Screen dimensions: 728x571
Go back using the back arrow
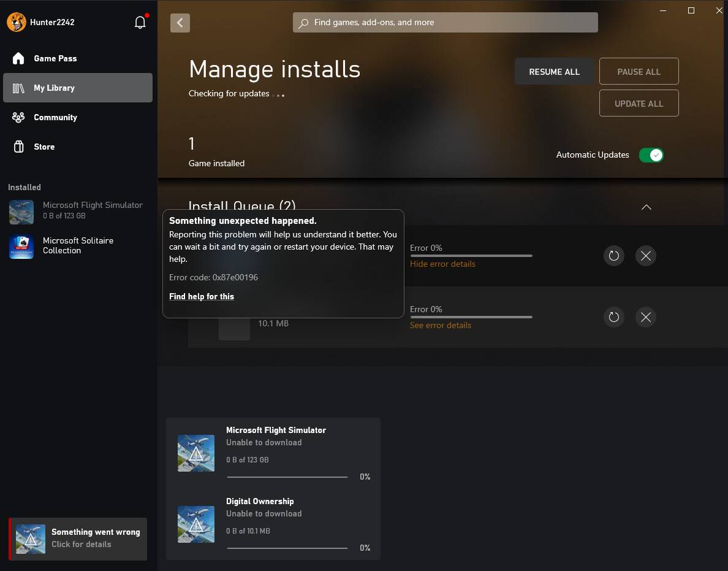point(180,23)
